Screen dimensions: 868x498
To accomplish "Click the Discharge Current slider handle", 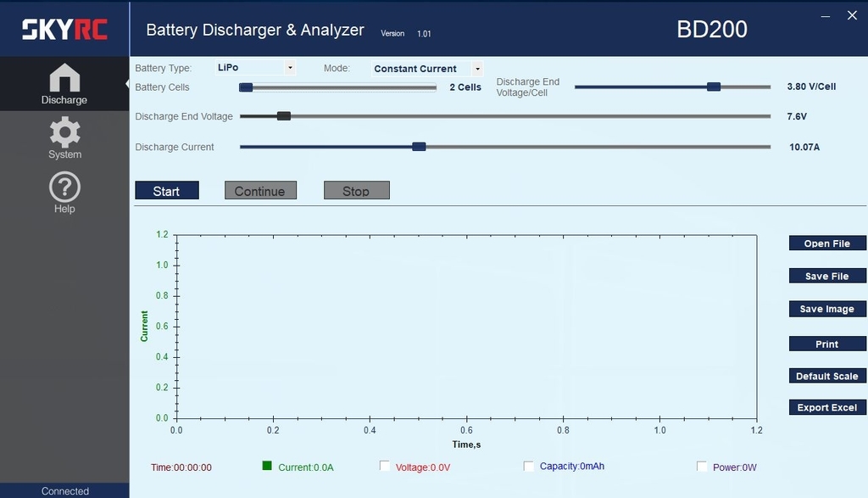I will pos(419,147).
